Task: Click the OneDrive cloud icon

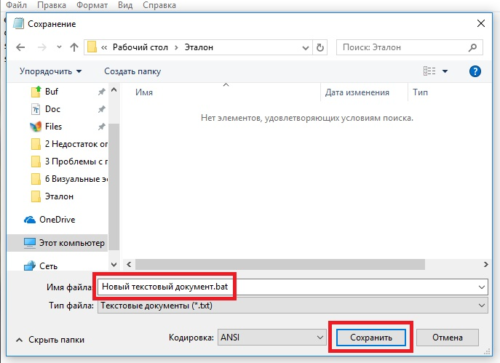Action: (x=30, y=220)
